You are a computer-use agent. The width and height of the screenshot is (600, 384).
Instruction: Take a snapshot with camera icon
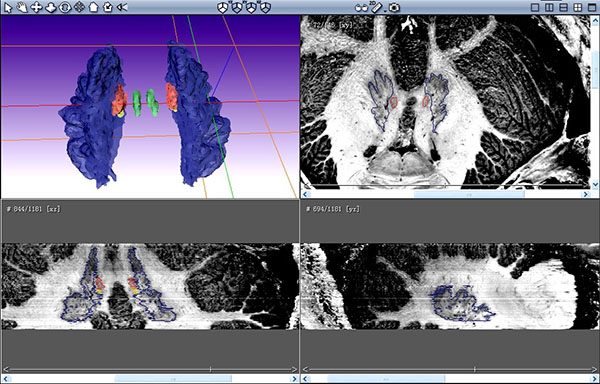point(395,8)
